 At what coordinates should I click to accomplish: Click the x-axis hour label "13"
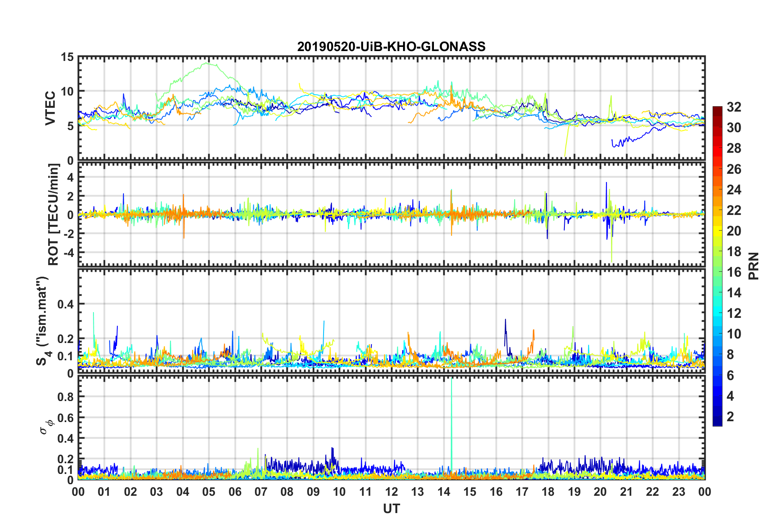click(x=417, y=492)
